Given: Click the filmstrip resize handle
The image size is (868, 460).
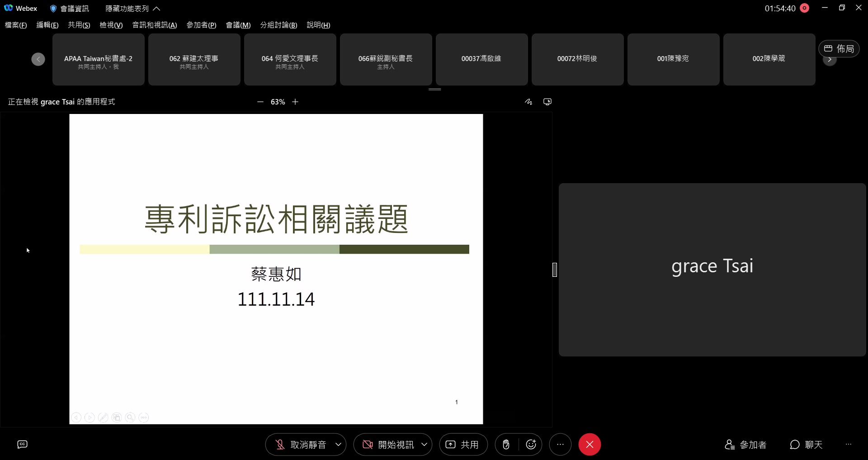Looking at the screenshot, I should (434, 89).
